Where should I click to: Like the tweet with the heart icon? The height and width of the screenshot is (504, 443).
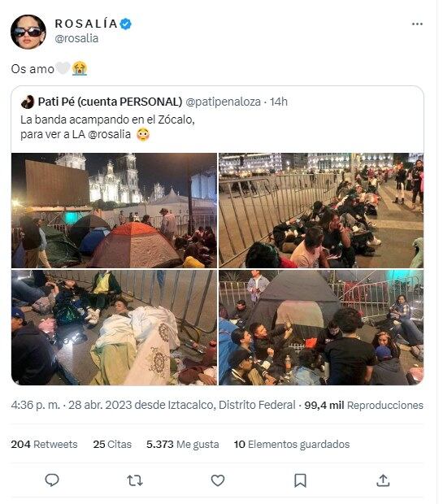pos(218,480)
